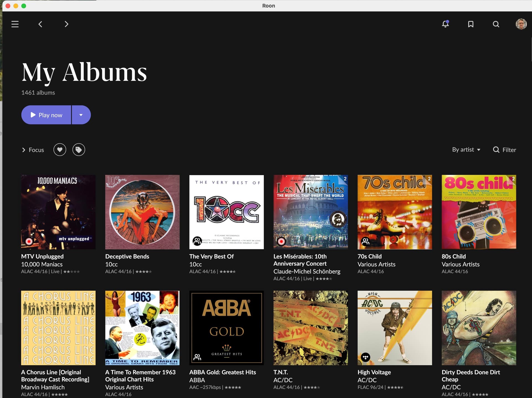This screenshot has width=532, height=398.
Task: Open the user profile avatar
Action: click(521, 24)
